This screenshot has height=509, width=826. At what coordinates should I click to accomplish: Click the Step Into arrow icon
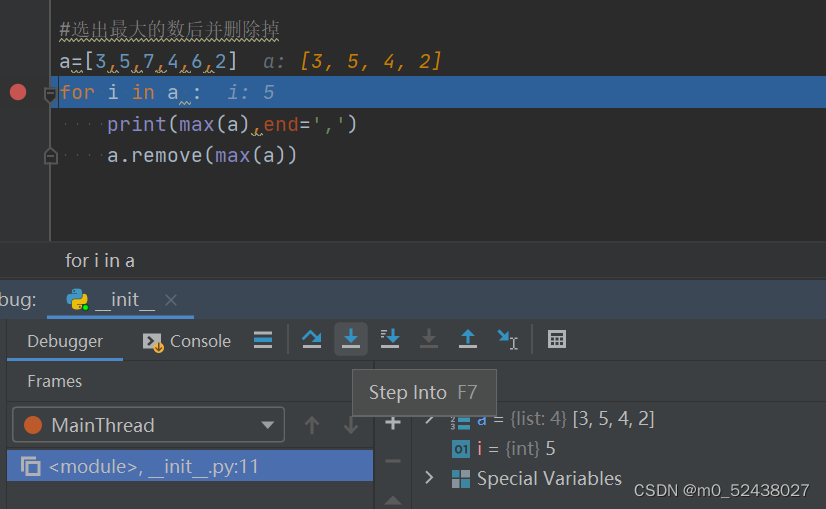pyautogui.click(x=351, y=339)
